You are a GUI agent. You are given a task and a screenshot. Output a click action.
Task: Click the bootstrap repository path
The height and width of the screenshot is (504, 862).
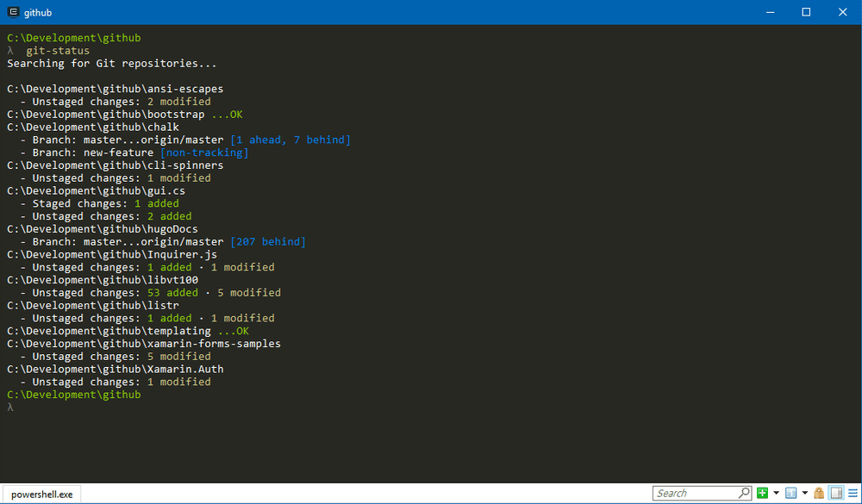coord(105,115)
